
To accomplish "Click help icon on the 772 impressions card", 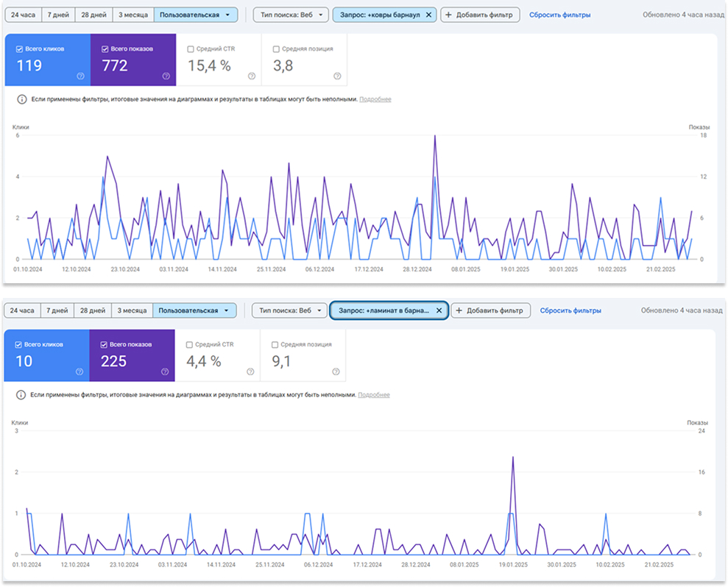I will [x=166, y=76].
